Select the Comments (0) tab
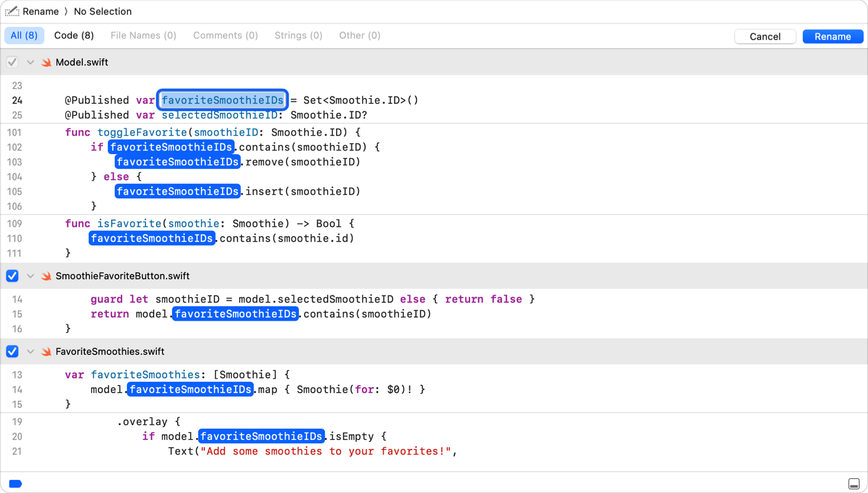868x493 pixels. (x=225, y=35)
